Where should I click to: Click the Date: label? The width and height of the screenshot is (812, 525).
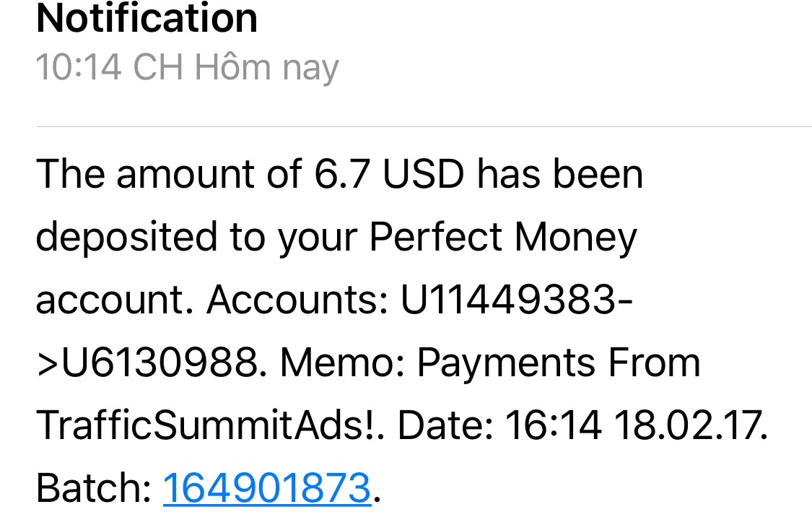tap(445, 426)
